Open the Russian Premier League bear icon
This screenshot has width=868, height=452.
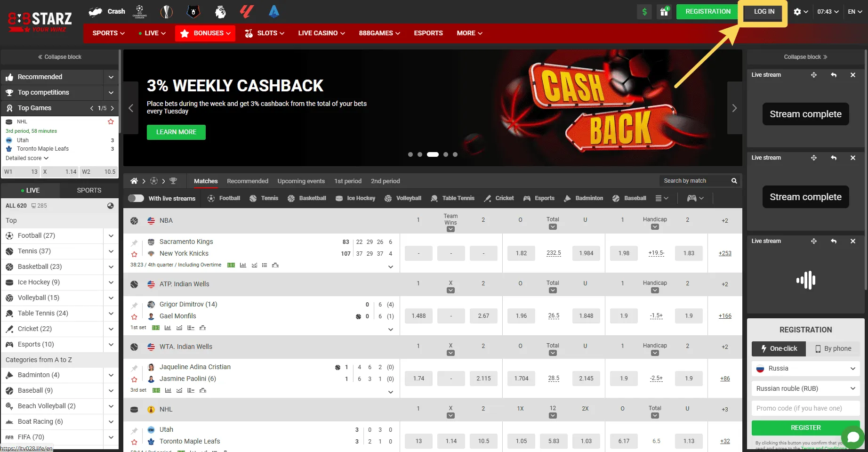[193, 12]
